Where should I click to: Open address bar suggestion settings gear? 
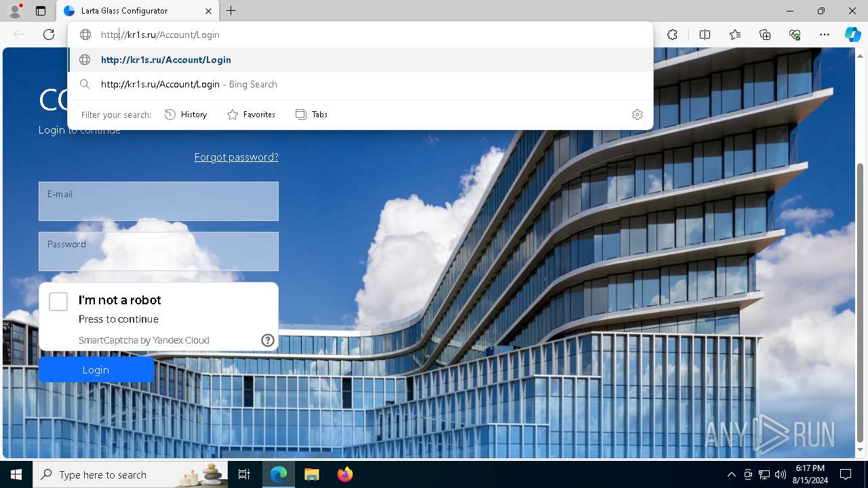pyautogui.click(x=637, y=115)
